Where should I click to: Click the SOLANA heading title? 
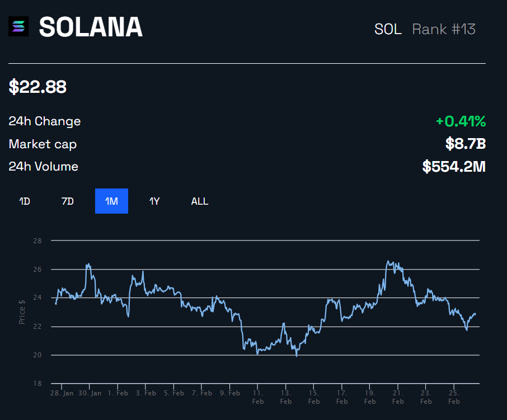click(91, 27)
